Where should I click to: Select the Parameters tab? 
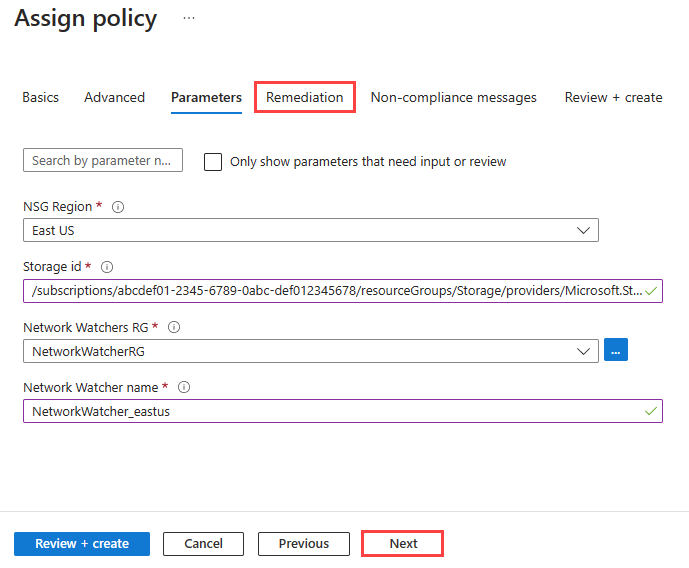click(x=206, y=97)
